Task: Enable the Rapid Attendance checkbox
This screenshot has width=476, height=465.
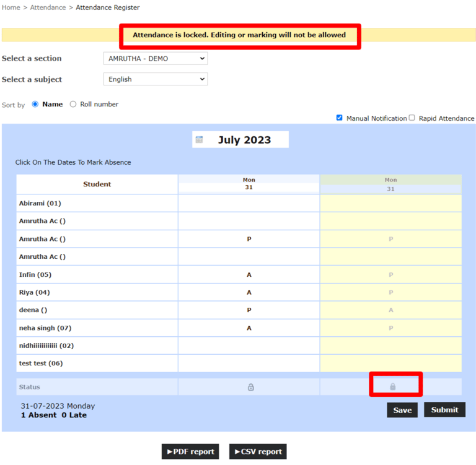Action: click(412, 118)
